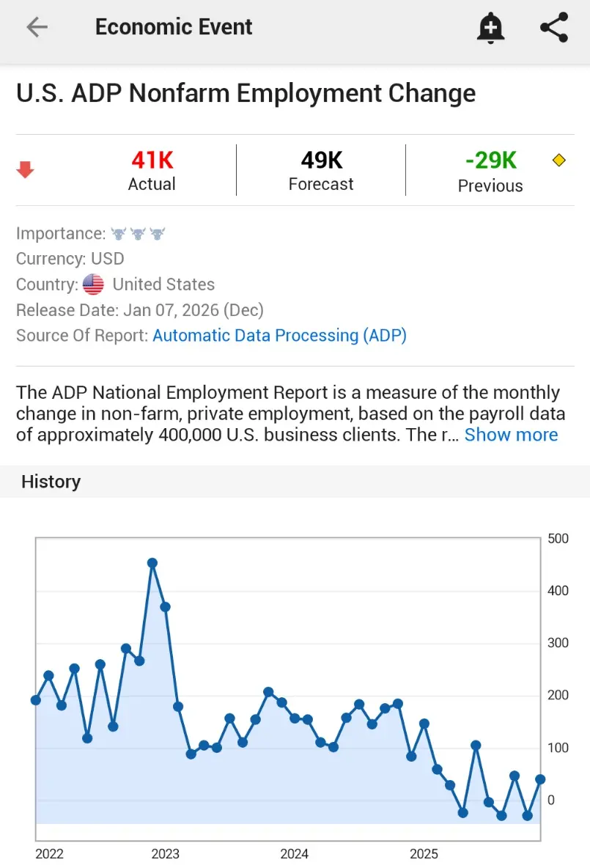Select the Previous value -29K
This screenshot has width=590, height=868.
point(490,160)
